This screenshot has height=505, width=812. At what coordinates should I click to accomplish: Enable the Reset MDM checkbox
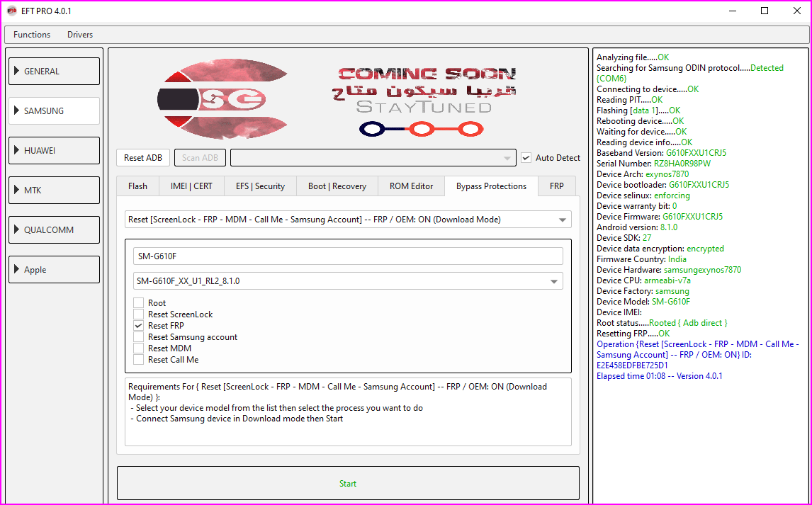click(x=138, y=348)
